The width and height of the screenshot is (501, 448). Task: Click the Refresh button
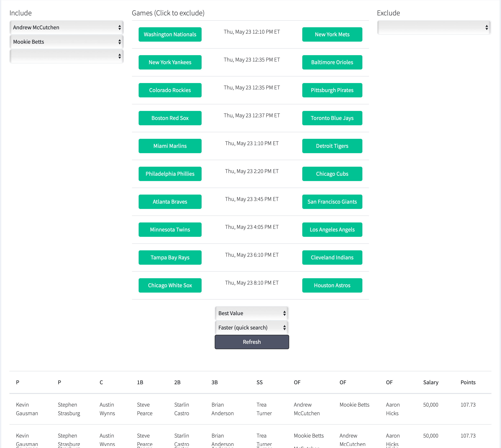coord(252,342)
